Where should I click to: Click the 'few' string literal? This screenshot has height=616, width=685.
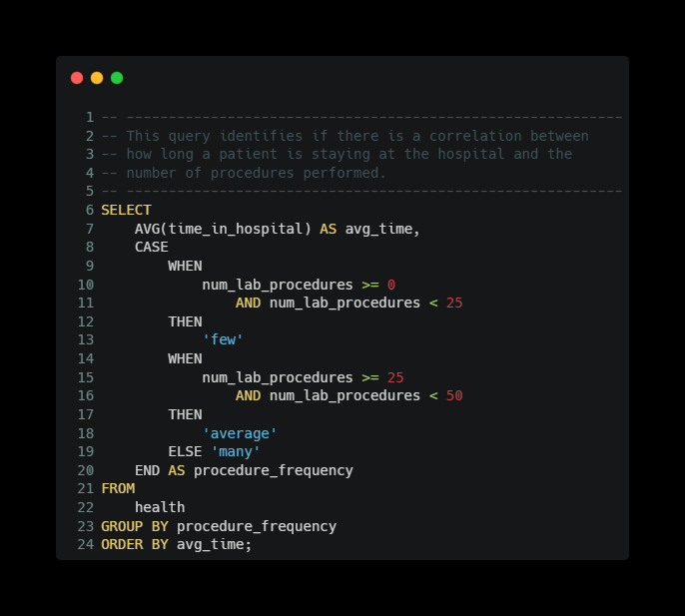(x=223, y=340)
